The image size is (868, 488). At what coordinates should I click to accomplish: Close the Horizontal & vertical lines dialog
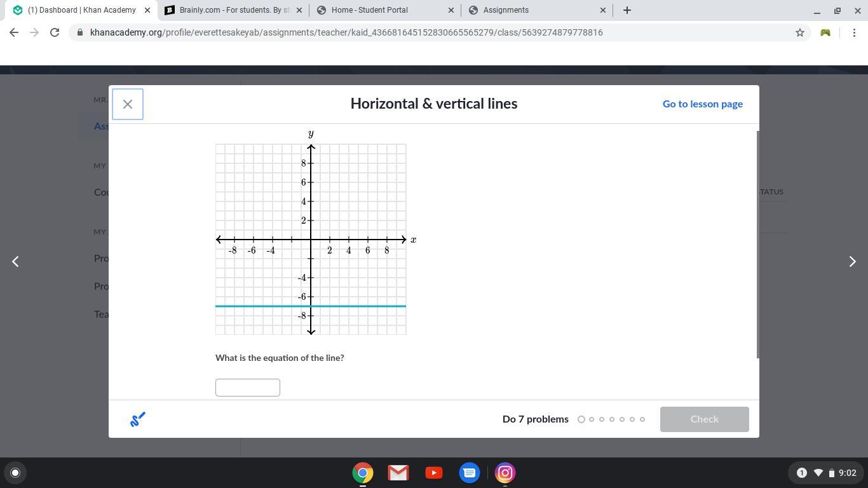[x=128, y=104]
